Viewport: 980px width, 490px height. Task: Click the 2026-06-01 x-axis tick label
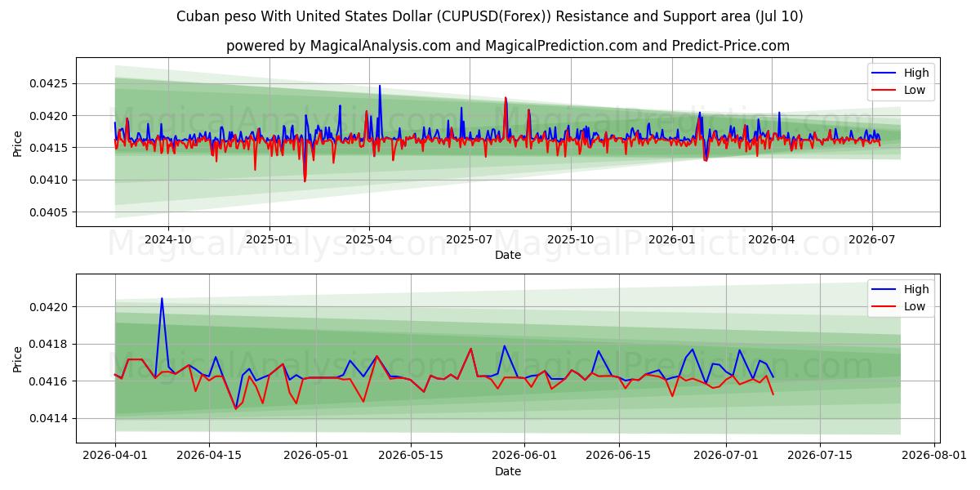[524, 456]
